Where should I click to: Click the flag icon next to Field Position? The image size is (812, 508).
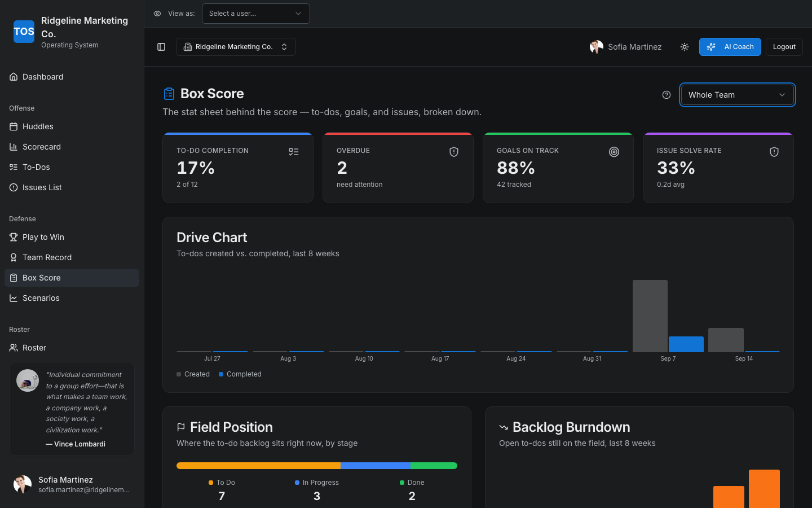click(x=181, y=427)
